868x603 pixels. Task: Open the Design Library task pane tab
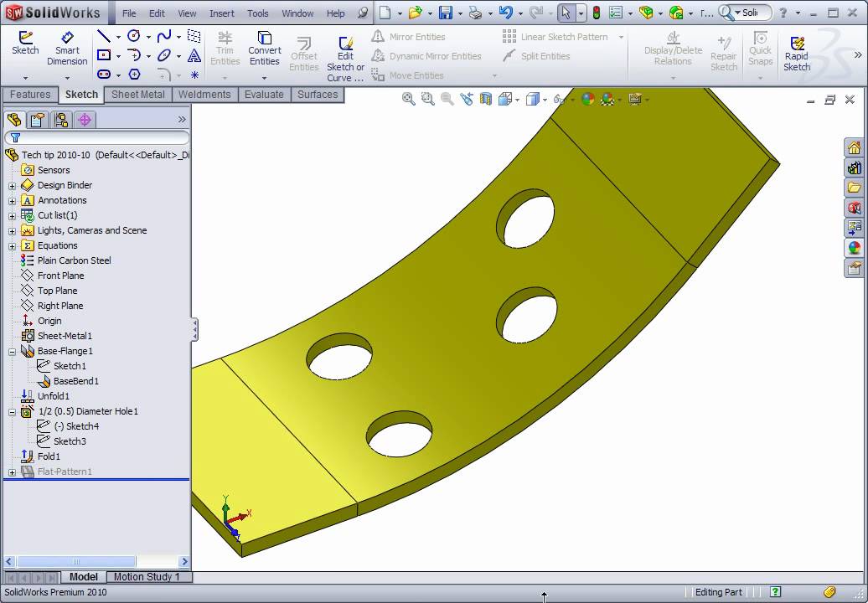(x=854, y=167)
